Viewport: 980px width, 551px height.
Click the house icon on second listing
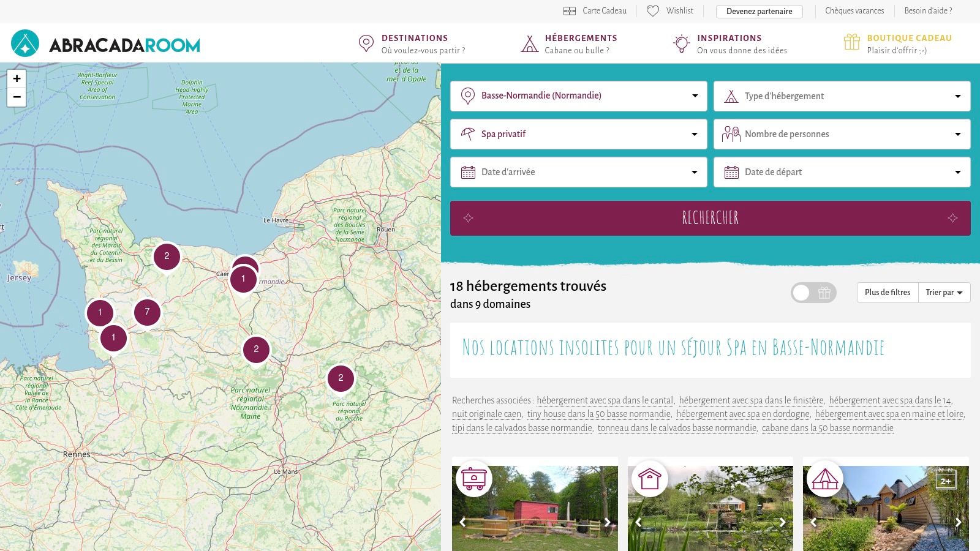coord(650,478)
